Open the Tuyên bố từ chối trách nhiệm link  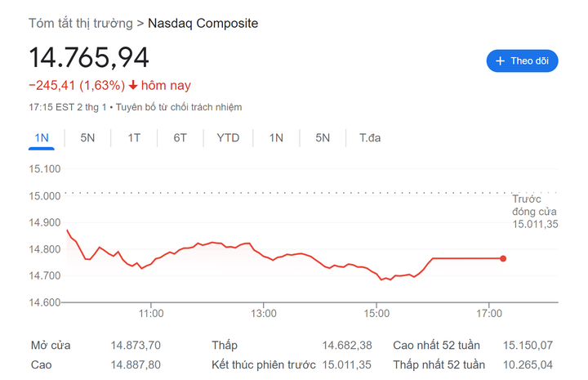tap(179, 107)
